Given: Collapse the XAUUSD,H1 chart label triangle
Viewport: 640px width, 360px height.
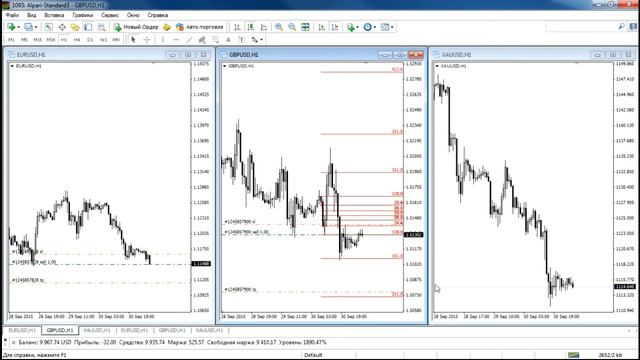Looking at the screenshot, I should click(x=437, y=66).
